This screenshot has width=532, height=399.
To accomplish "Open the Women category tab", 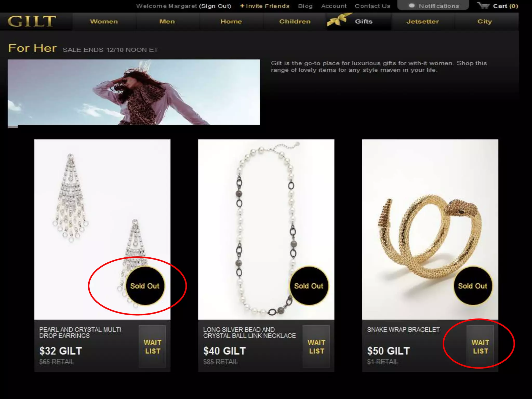I will (x=104, y=22).
